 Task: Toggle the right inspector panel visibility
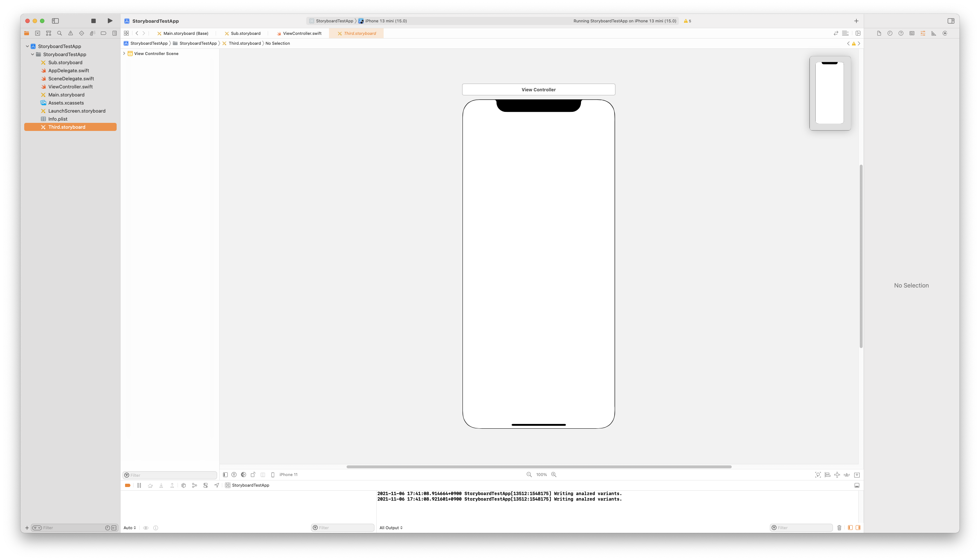pyautogui.click(x=951, y=21)
